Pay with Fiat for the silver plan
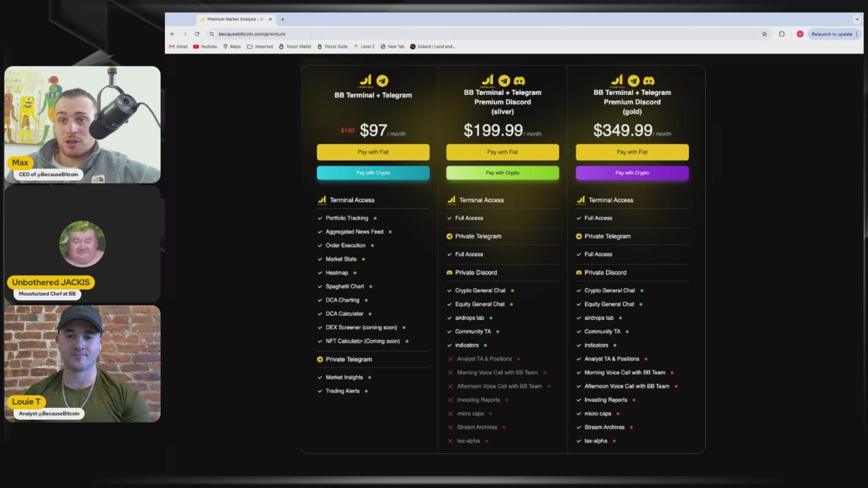 [502, 152]
